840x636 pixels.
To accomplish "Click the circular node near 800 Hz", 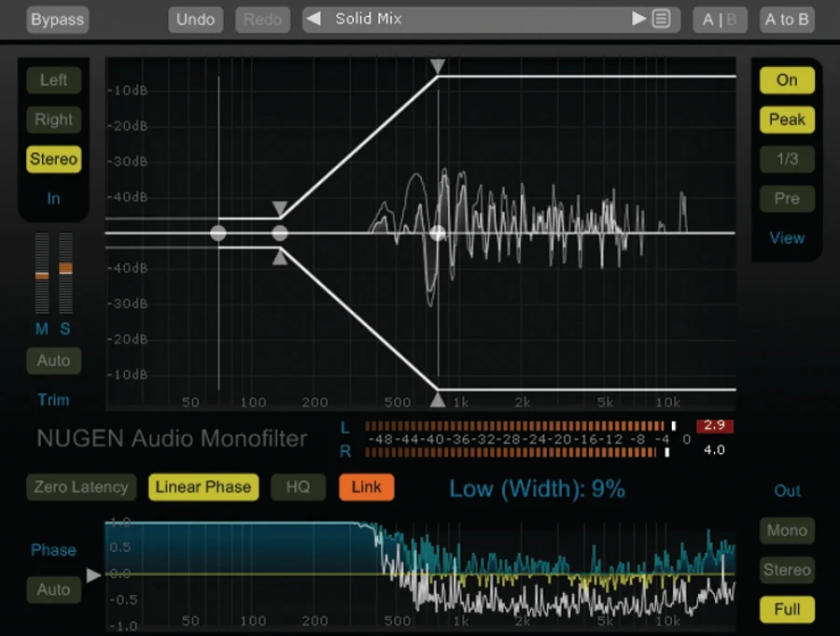I will [x=438, y=233].
